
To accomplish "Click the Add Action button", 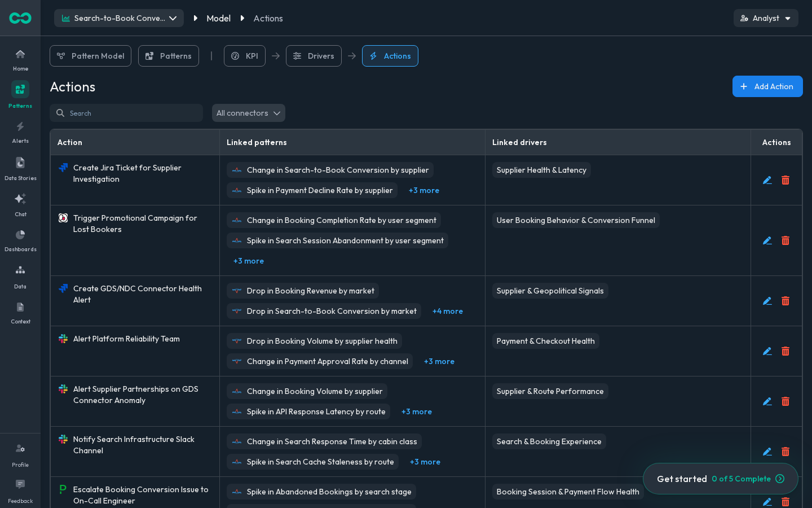I will [x=767, y=86].
